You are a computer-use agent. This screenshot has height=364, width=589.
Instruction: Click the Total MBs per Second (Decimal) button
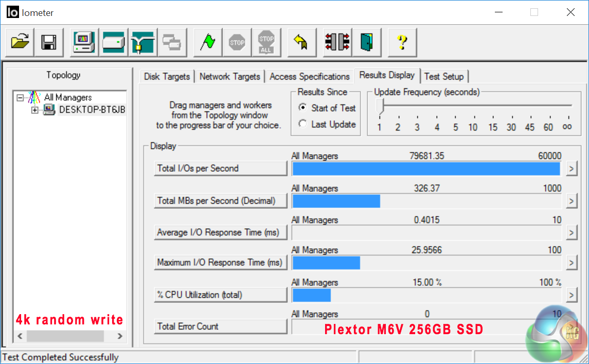[220, 201]
